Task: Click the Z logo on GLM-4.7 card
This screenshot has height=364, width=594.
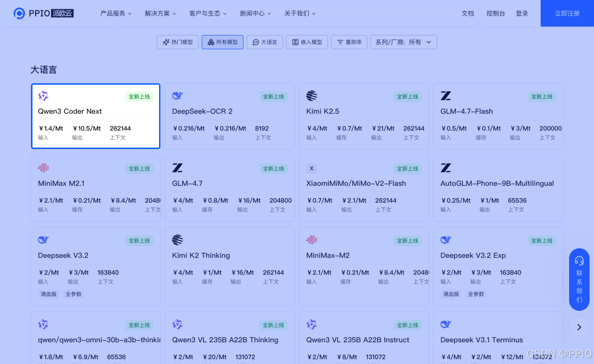Action: click(x=177, y=168)
